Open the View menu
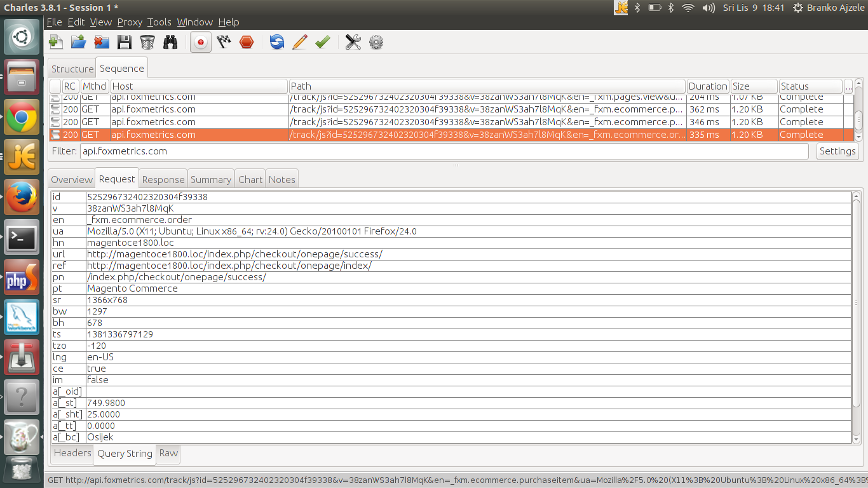This screenshot has height=488, width=868. (101, 22)
